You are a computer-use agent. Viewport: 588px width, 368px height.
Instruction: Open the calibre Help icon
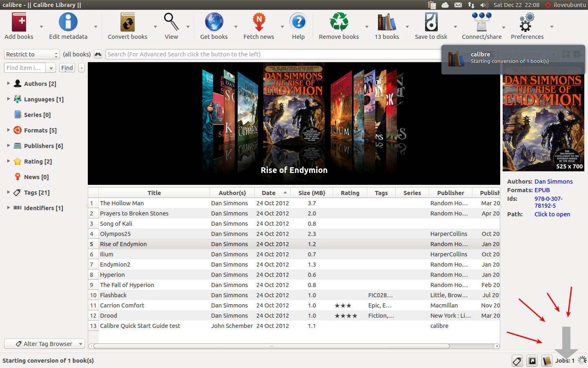298,22
